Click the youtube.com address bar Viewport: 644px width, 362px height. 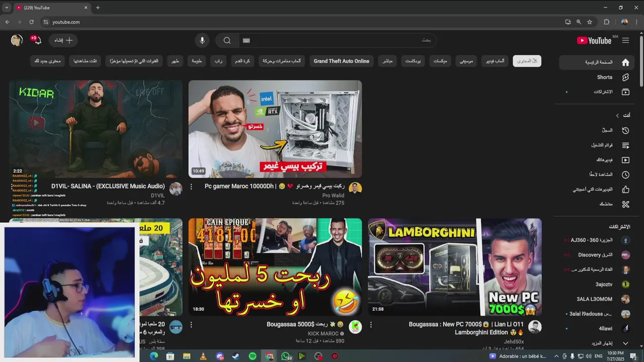pos(302,22)
